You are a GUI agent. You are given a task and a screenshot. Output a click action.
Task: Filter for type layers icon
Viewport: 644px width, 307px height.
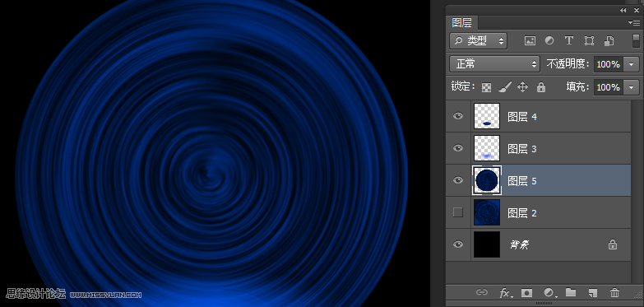569,40
